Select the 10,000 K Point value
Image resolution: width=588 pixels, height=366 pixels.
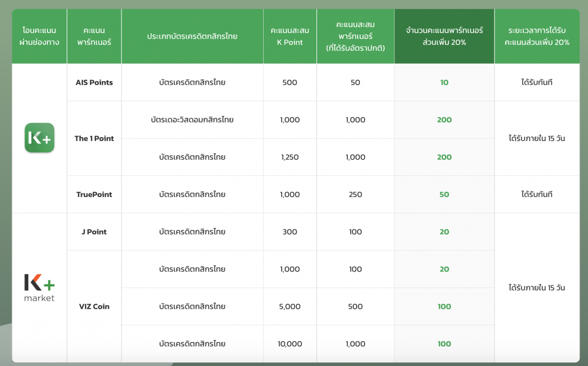pyautogui.click(x=290, y=344)
